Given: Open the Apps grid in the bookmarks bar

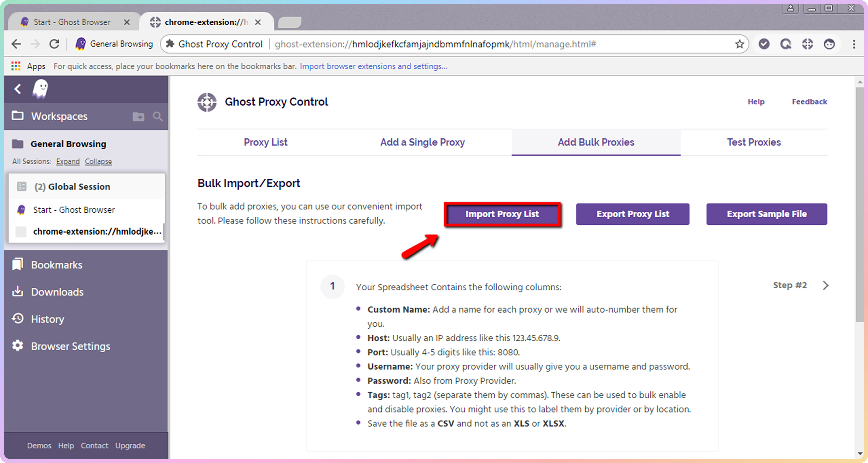Looking at the screenshot, I should tap(16, 66).
